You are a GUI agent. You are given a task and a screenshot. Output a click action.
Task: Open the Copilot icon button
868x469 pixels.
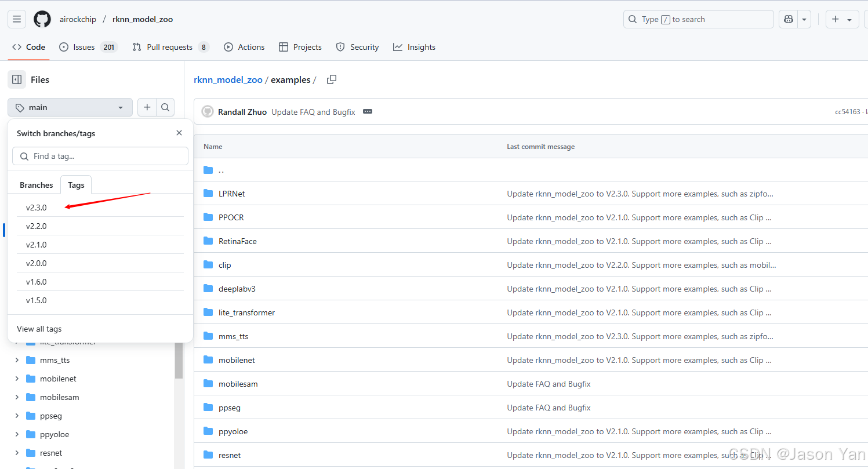[x=788, y=19]
